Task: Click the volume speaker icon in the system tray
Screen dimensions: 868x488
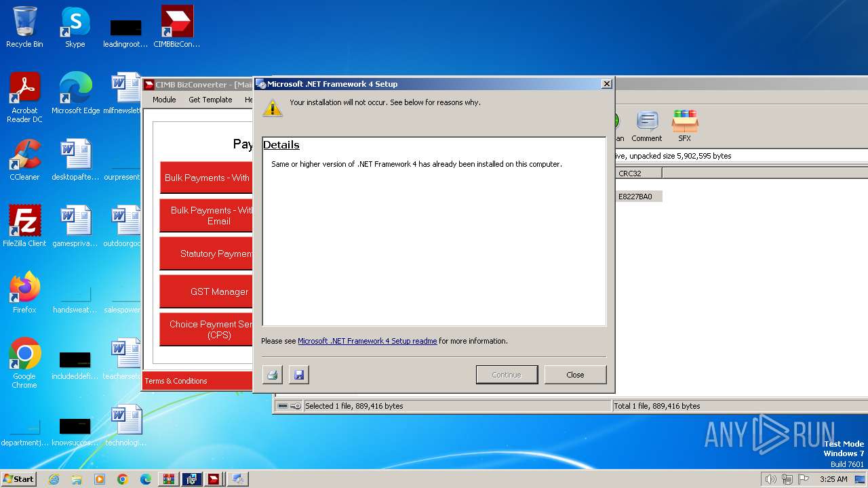Action: [771, 479]
